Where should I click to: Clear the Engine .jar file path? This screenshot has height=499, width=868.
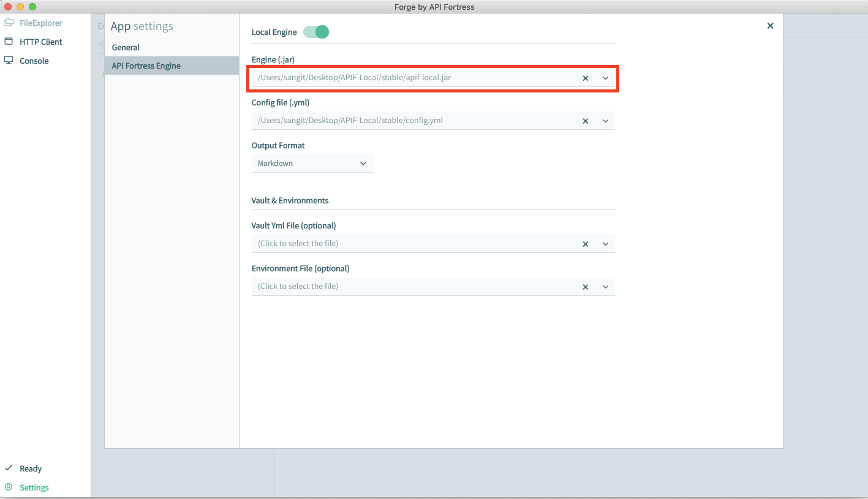pyautogui.click(x=585, y=78)
